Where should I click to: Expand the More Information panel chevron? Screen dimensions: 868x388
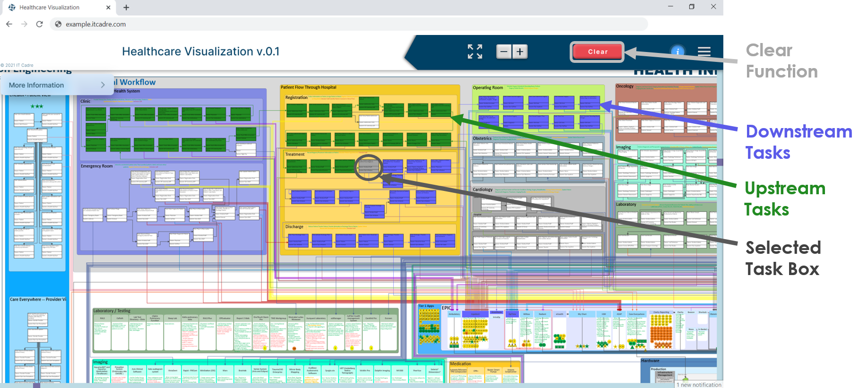click(x=103, y=85)
